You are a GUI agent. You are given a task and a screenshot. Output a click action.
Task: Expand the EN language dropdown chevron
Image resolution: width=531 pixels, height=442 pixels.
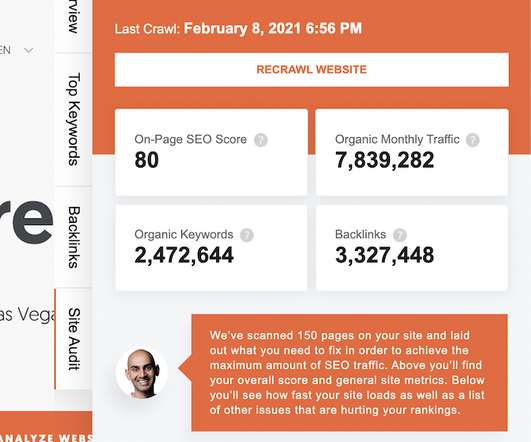[29, 51]
